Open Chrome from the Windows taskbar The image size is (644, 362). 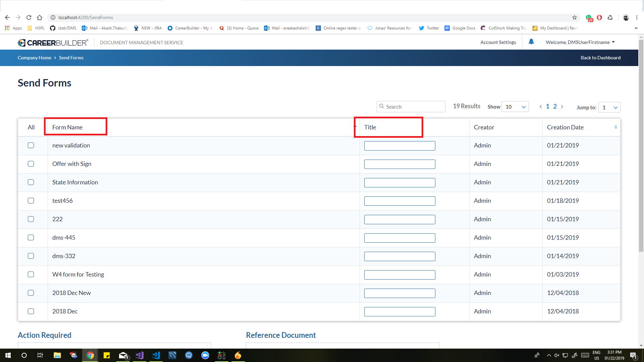[90, 355]
